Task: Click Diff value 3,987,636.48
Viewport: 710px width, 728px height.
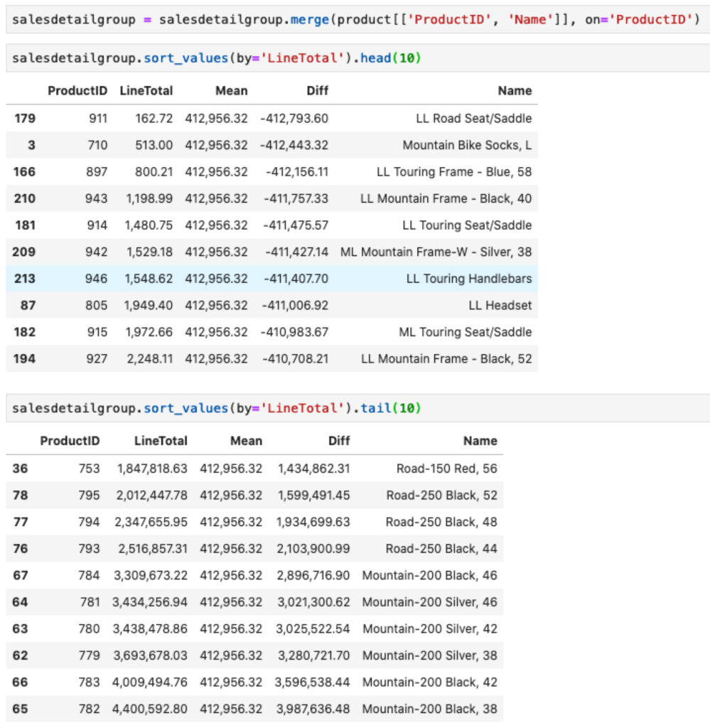Action: coord(313,709)
